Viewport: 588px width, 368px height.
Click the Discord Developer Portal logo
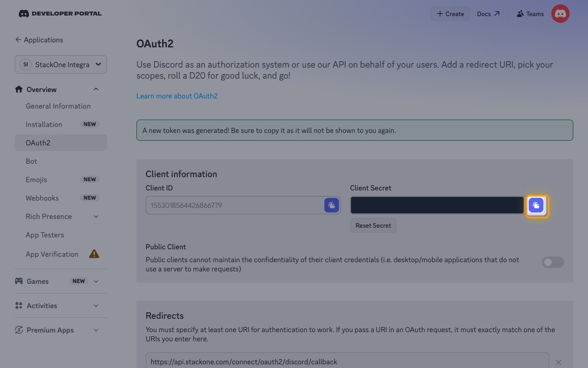coord(60,14)
